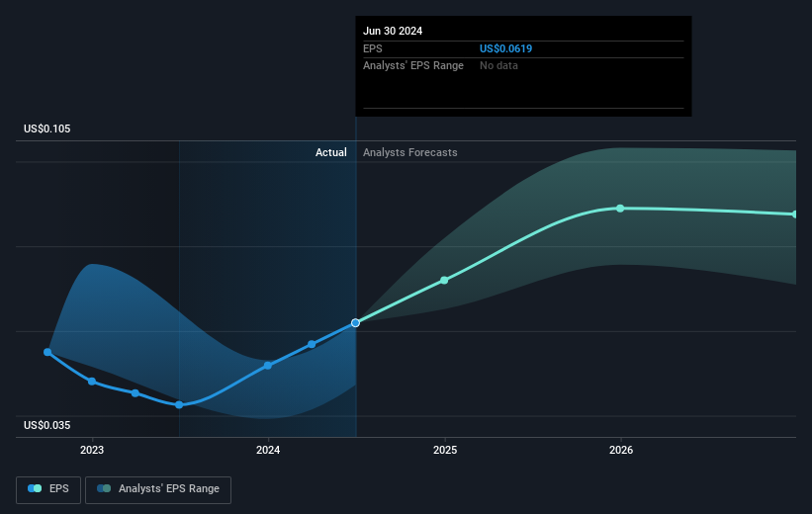
Task: Click the 2025 x-axis label
Action: pyautogui.click(x=445, y=450)
